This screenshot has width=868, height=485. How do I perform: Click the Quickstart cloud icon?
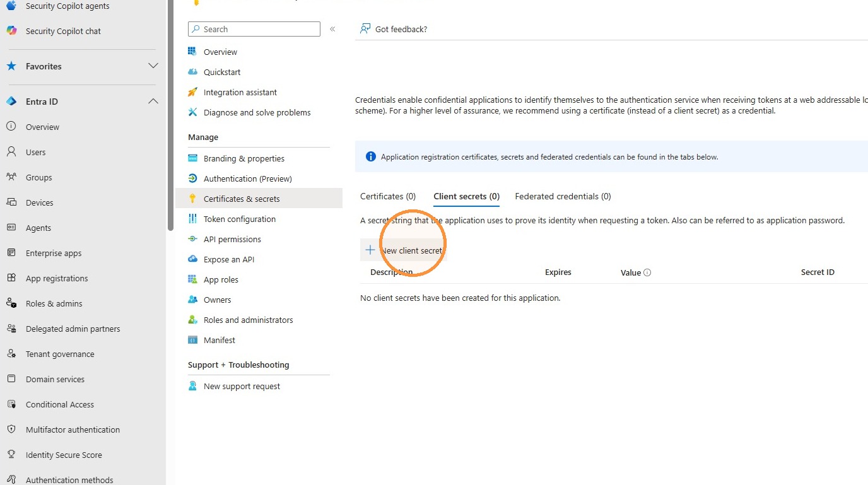pyautogui.click(x=193, y=72)
